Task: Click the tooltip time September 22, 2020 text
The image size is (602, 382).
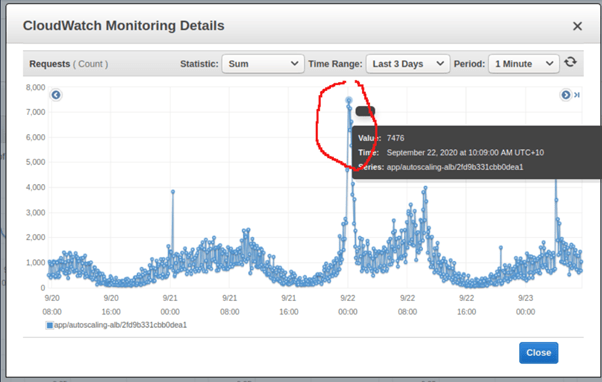Action: tap(465, 153)
